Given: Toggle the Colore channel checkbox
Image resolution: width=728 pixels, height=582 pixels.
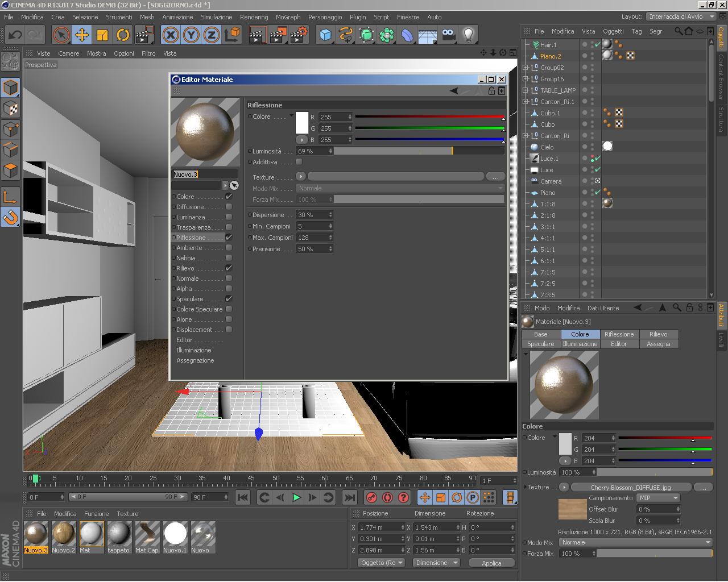Looking at the screenshot, I should 229,197.
